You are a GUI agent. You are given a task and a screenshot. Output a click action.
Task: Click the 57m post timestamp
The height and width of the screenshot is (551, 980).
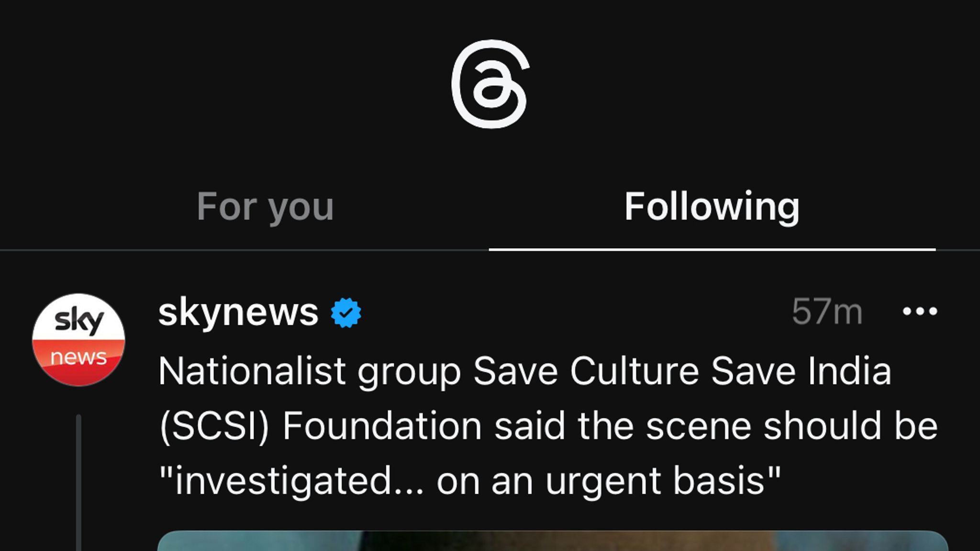(x=826, y=312)
